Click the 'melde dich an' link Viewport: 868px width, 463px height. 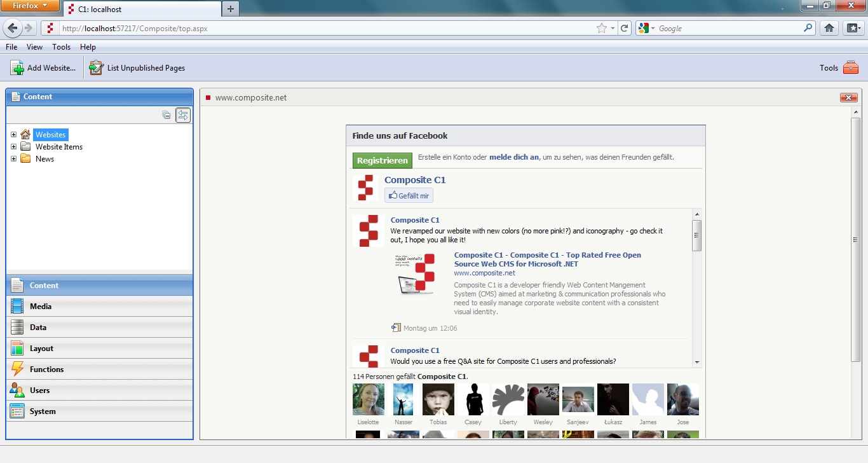coord(513,157)
